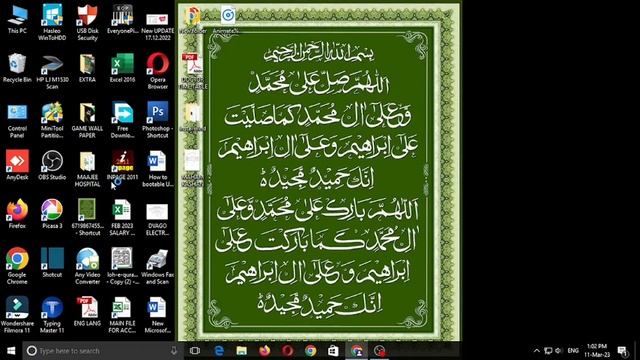Open network status tray icon
Image resolution: width=640 pixels, height=360 pixels.
(548, 351)
